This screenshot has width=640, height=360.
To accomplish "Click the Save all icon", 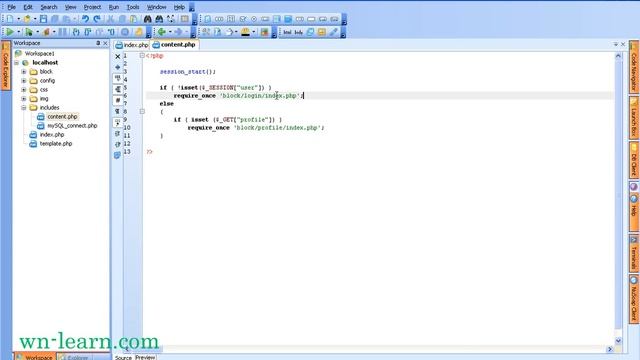I will [x=55, y=19].
